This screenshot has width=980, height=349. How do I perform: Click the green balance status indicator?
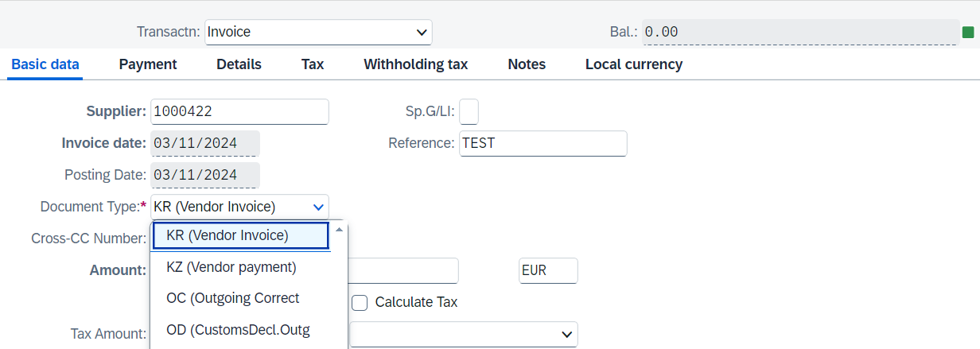coord(968,33)
